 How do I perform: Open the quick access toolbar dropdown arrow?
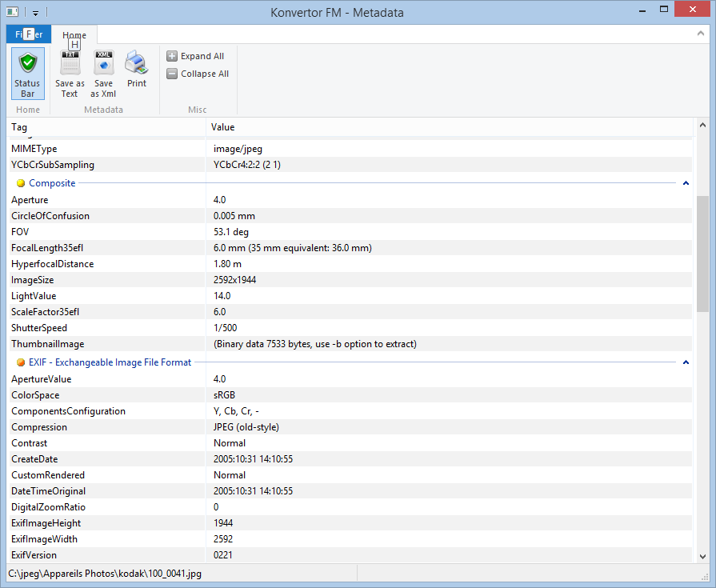[35, 13]
